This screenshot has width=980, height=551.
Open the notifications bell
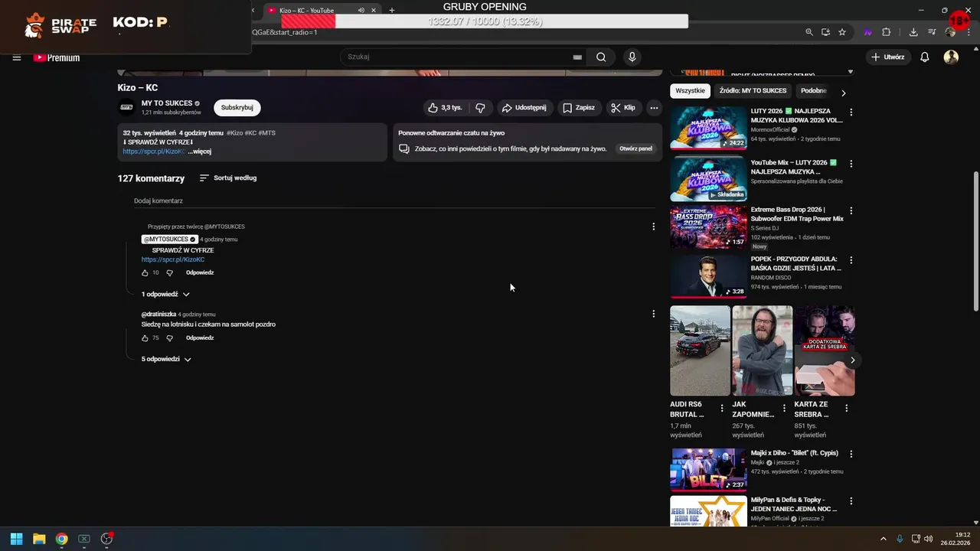pyautogui.click(x=924, y=57)
